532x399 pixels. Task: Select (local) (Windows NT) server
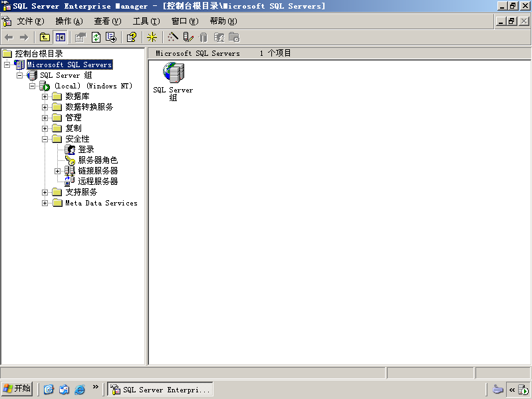coord(93,86)
